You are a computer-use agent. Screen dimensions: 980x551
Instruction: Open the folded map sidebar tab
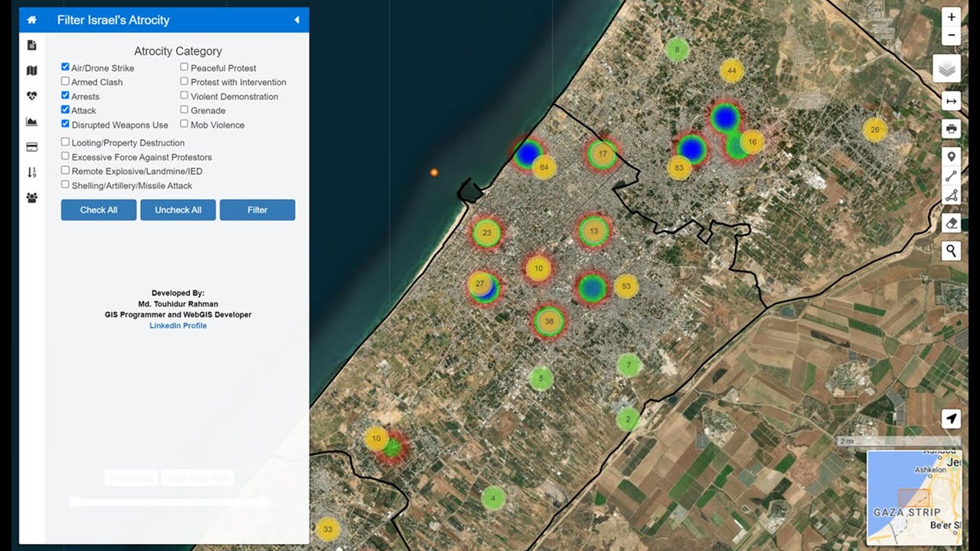point(31,70)
